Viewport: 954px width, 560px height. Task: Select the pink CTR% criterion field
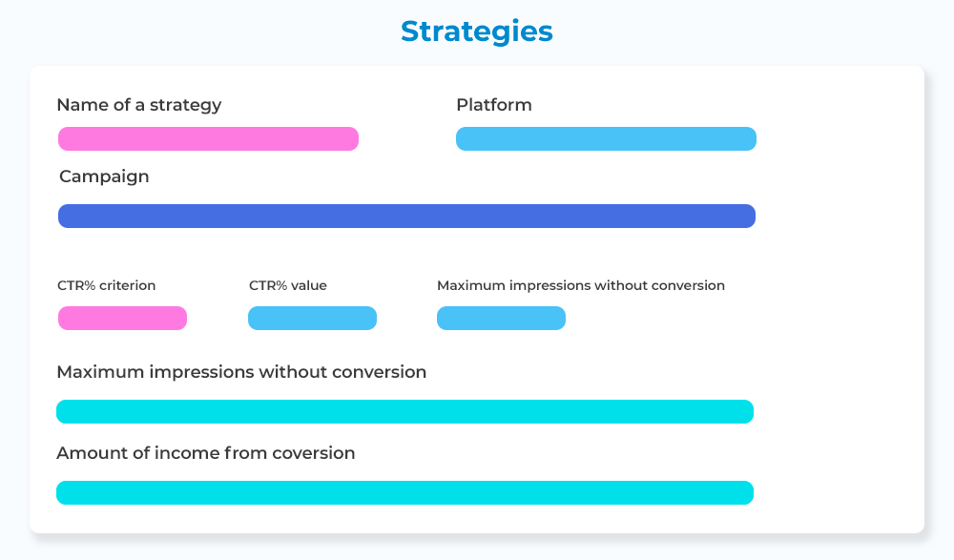coord(122,319)
